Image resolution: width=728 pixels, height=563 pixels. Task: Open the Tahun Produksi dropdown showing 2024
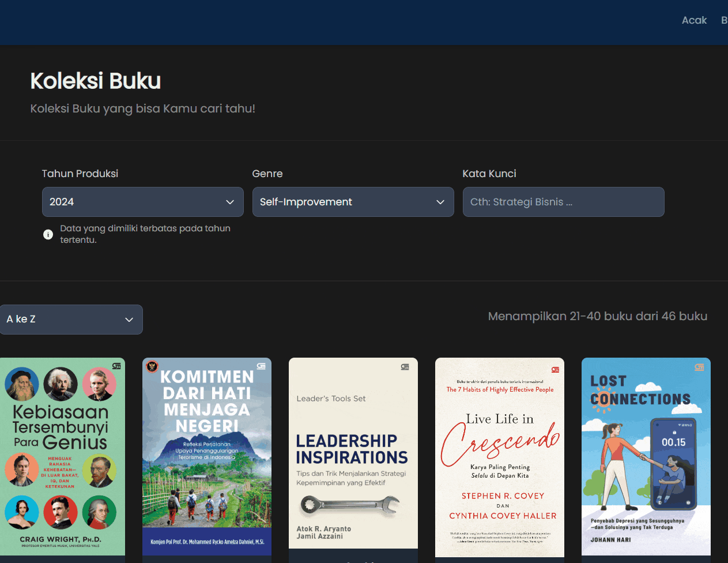[x=143, y=202]
